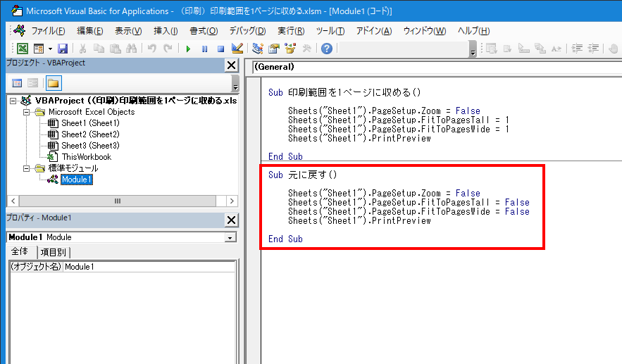Click Indent icon in edit toolbar
This screenshot has width=622, height=364.
[x=577, y=49]
